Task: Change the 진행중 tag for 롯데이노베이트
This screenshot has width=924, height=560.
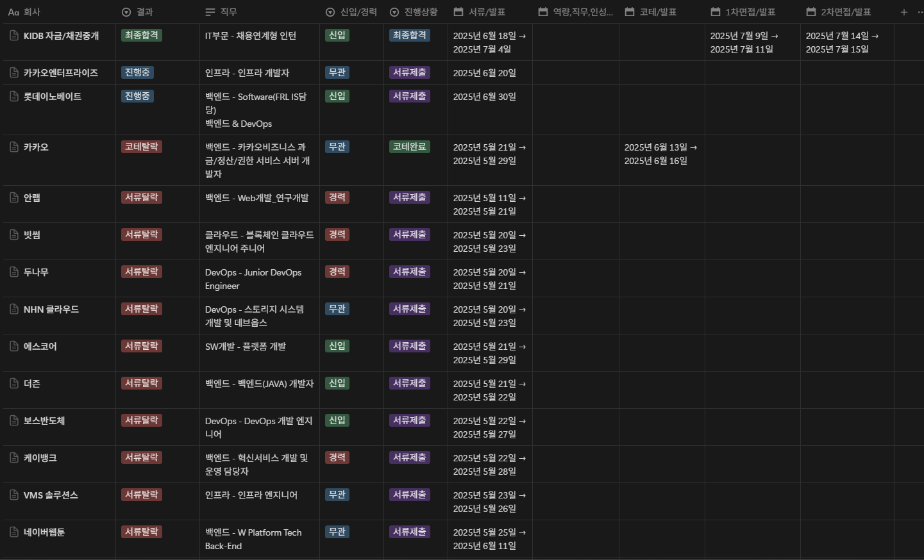Action: point(137,96)
